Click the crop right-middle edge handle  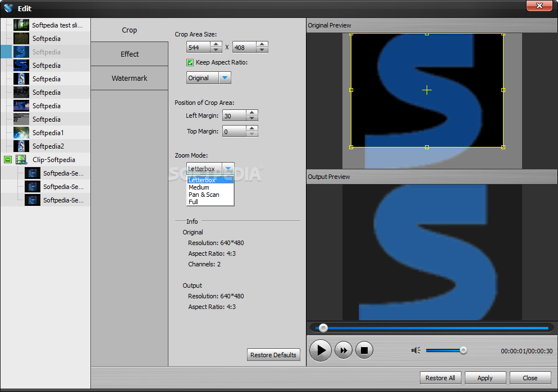(503, 90)
